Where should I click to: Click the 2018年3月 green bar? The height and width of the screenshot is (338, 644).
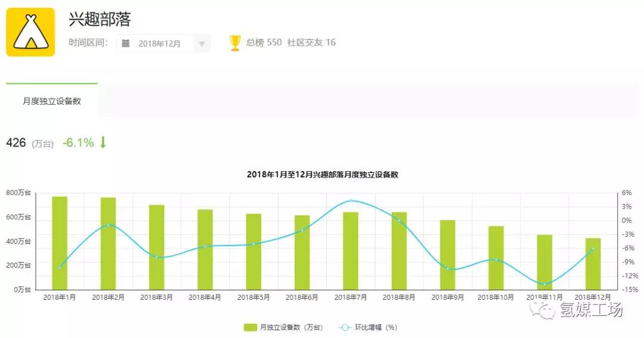click(x=156, y=247)
